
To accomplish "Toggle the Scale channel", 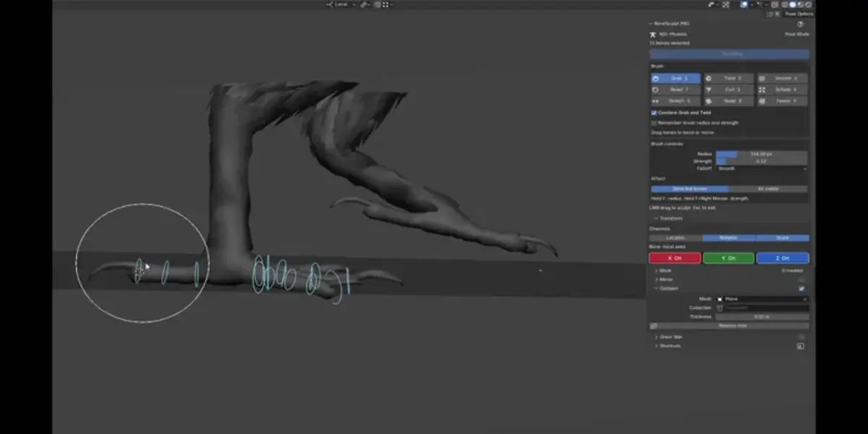I will (x=783, y=238).
